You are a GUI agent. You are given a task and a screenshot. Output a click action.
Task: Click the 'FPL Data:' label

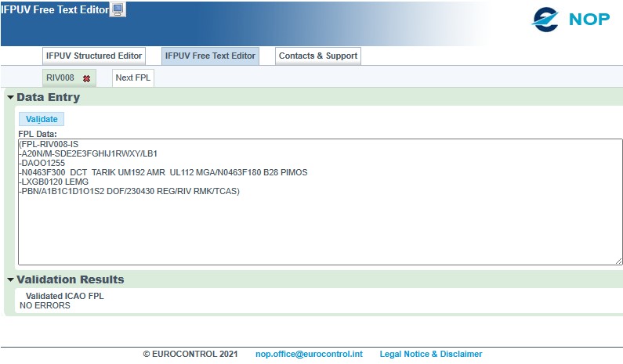tap(38, 134)
